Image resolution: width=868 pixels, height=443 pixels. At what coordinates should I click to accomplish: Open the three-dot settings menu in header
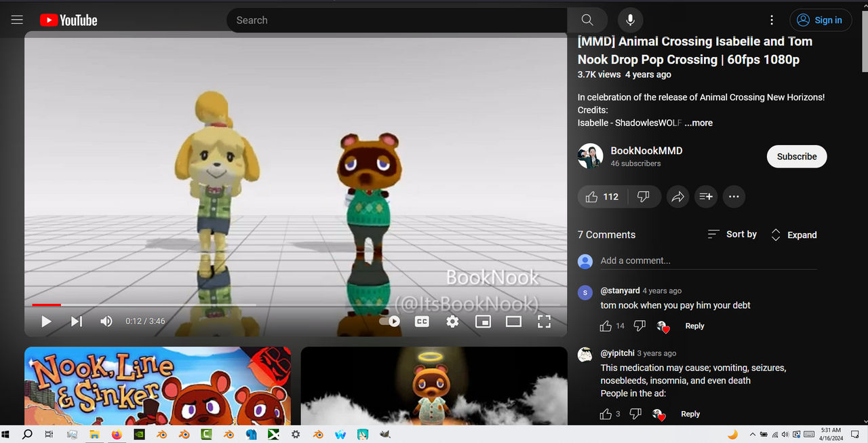click(772, 20)
